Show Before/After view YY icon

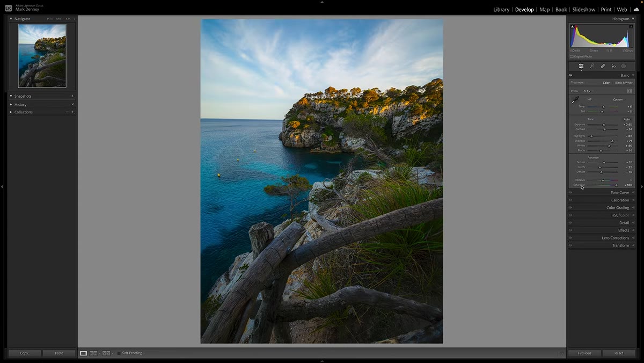(x=106, y=353)
